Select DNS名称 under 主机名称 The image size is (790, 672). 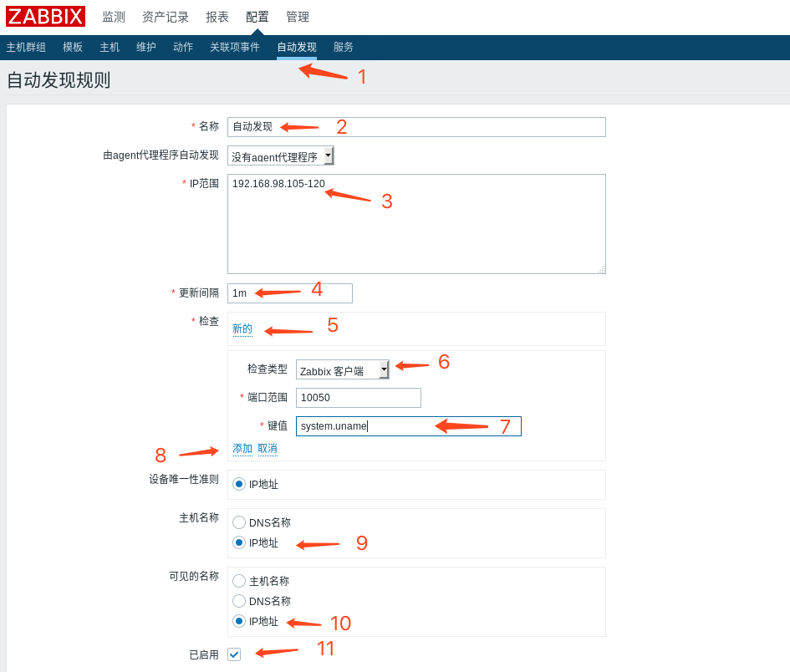tap(239, 522)
